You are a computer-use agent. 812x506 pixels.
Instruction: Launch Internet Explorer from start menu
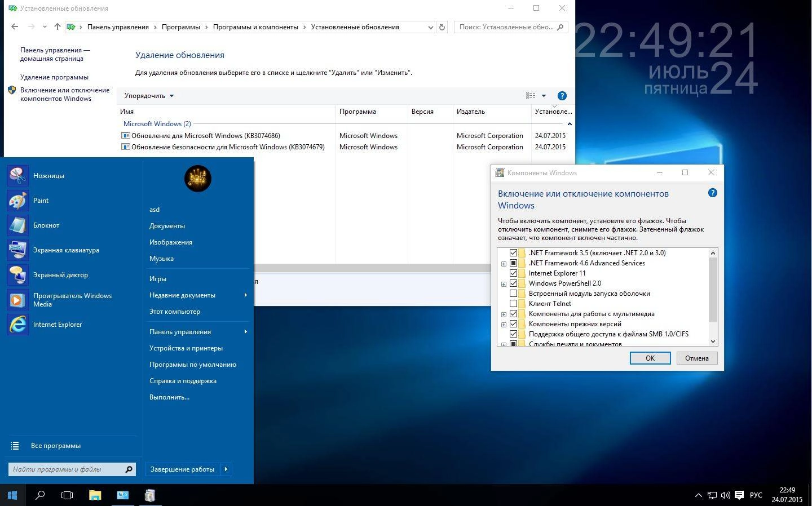point(17,325)
